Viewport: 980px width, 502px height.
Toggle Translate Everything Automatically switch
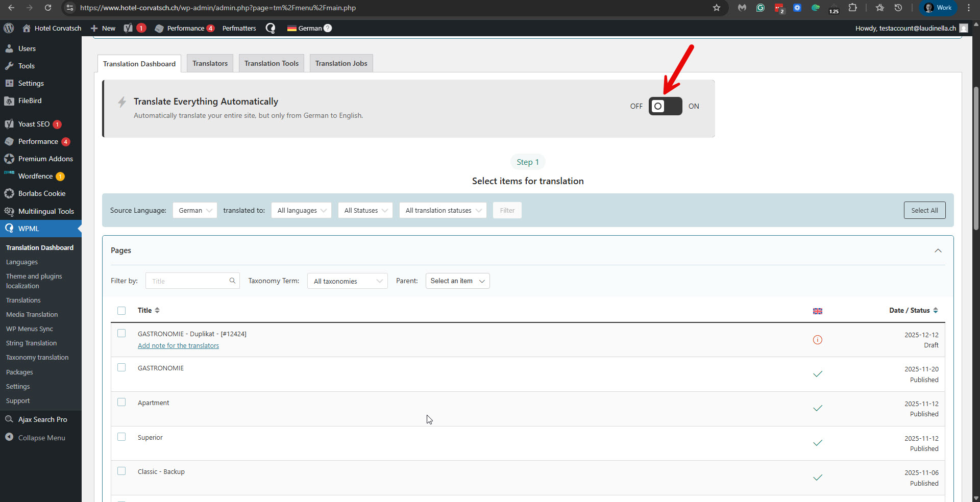click(x=665, y=106)
